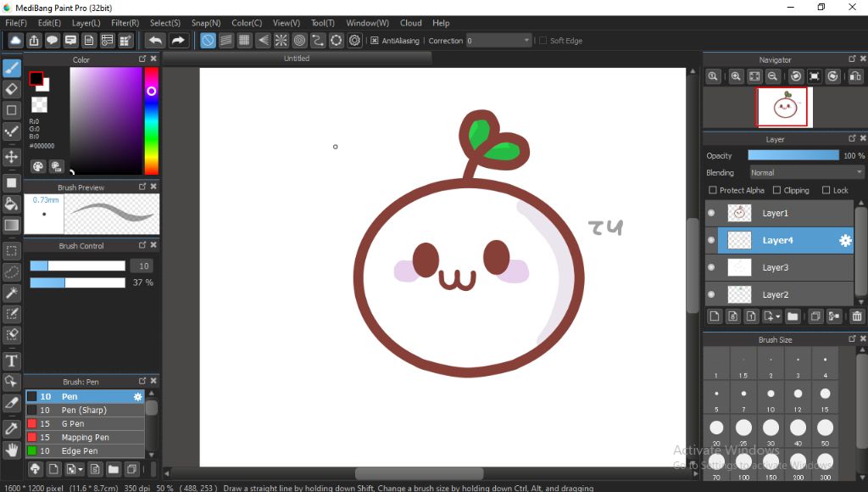868x492 pixels.
Task: Turn snap off in toolbar
Action: coord(208,41)
